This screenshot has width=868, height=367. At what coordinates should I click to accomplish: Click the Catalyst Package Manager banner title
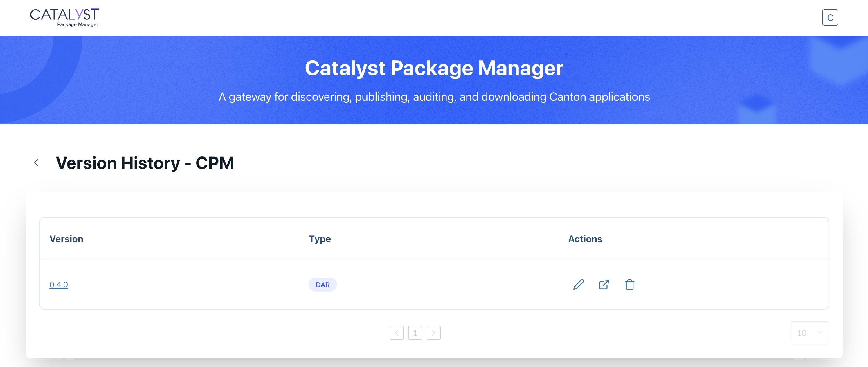pos(434,68)
